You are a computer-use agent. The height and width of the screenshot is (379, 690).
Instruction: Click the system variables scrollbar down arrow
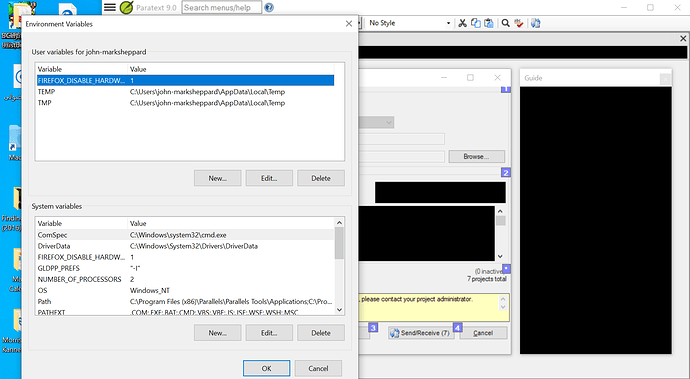pyautogui.click(x=339, y=310)
